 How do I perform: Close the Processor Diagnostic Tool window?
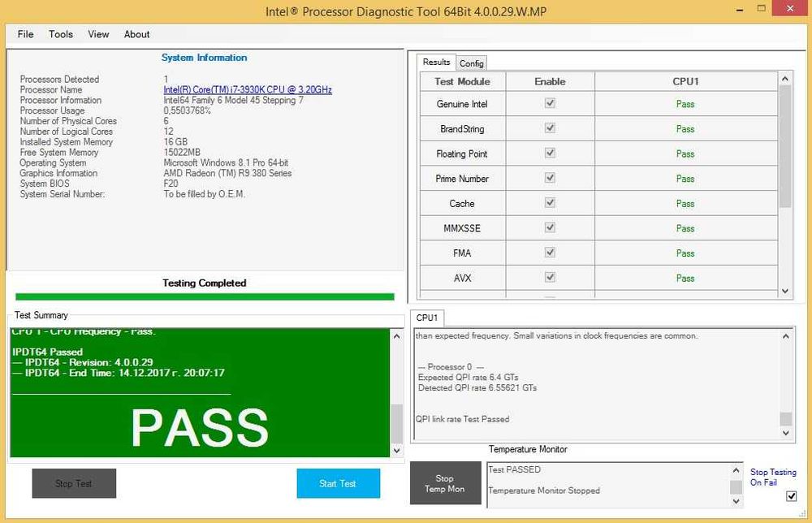tap(790, 8)
